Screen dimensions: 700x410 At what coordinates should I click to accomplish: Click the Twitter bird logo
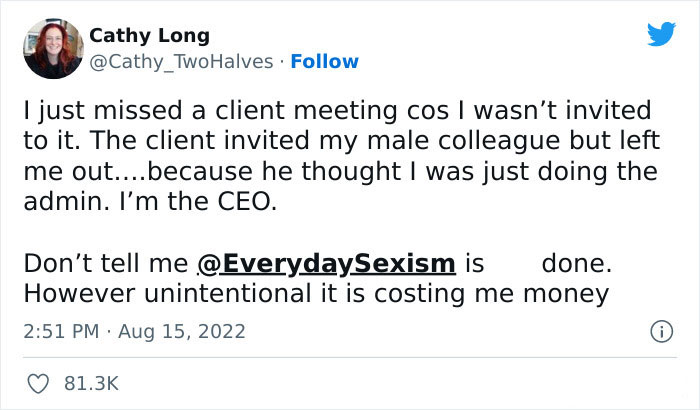[661, 34]
